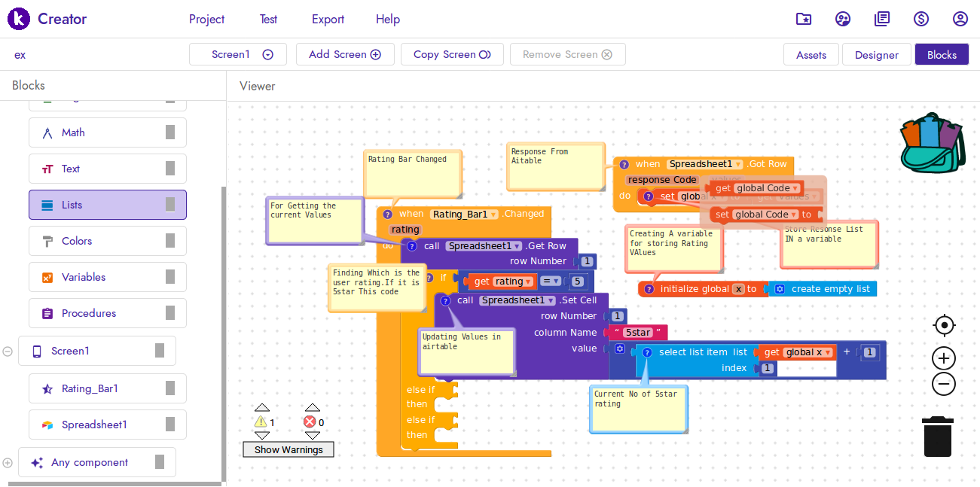
Task: Open the Export menu
Action: coord(328,20)
